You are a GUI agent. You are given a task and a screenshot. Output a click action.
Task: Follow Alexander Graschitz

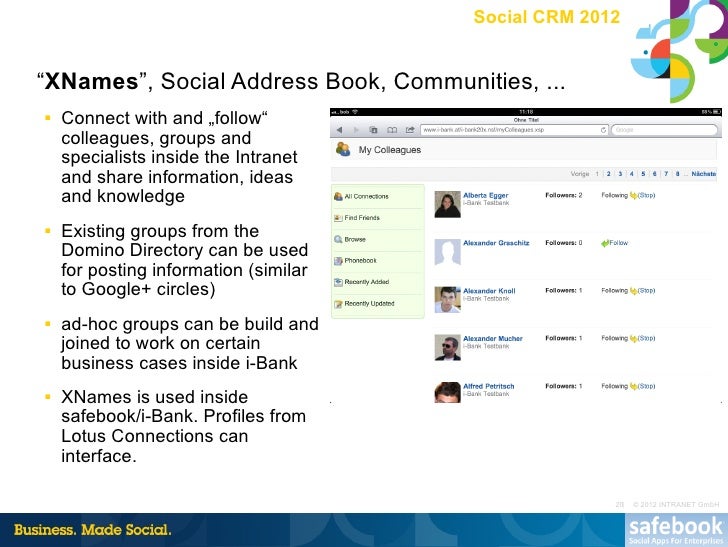point(618,243)
